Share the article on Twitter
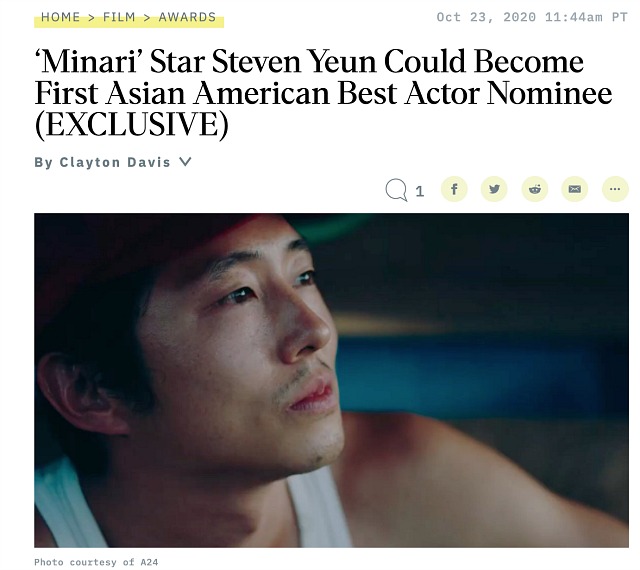640x570 pixels. [494, 189]
